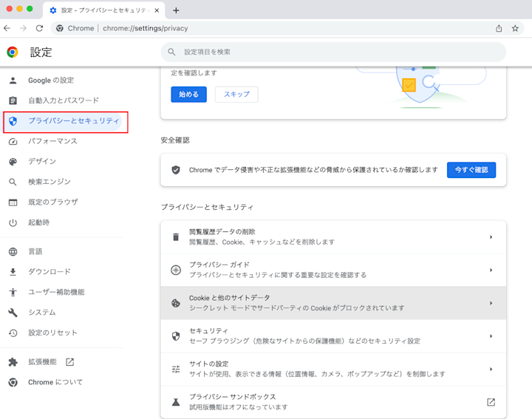
Task: Click the 今すぐ確認 button
Action: pyautogui.click(x=471, y=170)
